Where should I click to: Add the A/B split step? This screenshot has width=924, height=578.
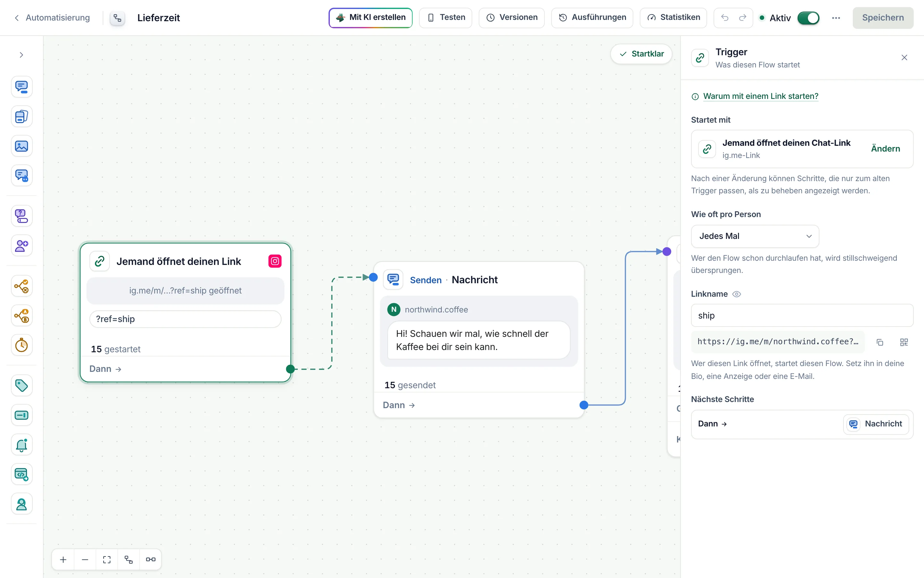(21, 316)
